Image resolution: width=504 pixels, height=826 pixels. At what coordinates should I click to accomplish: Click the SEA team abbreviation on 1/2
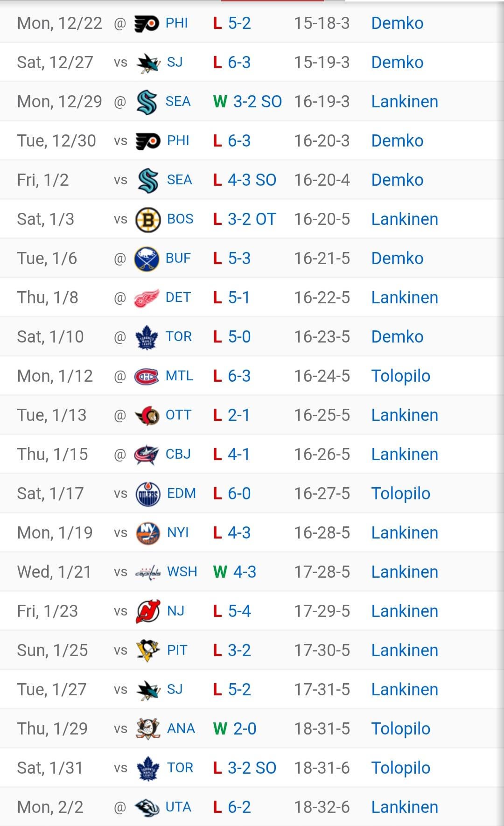(180, 180)
